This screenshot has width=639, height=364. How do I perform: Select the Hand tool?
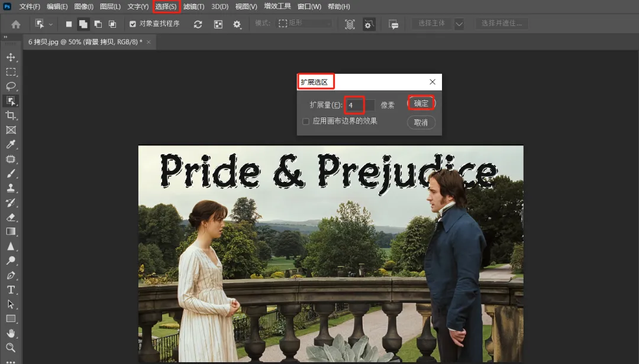point(11,333)
